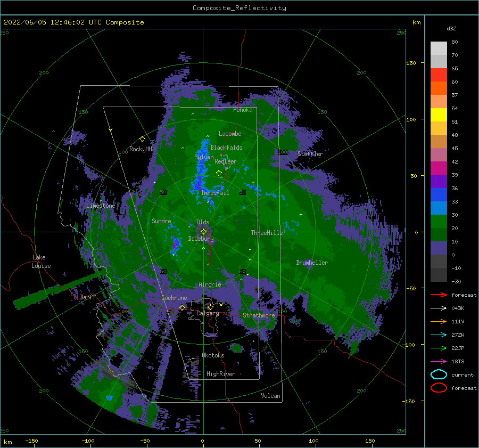Image resolution: width=479 pixels, height=448 pixels.
Task: Click the Sylvan label
Action: [x=204, y=157]
